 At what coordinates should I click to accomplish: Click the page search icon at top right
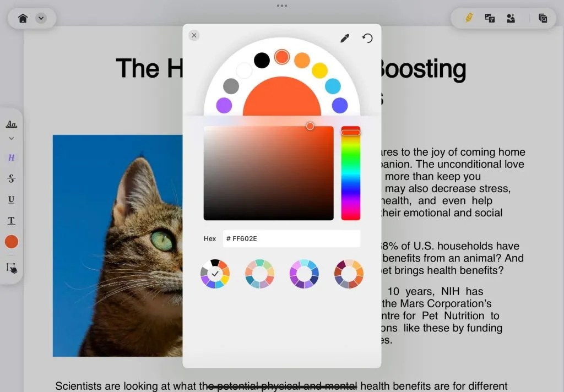[x=543, y=18]
